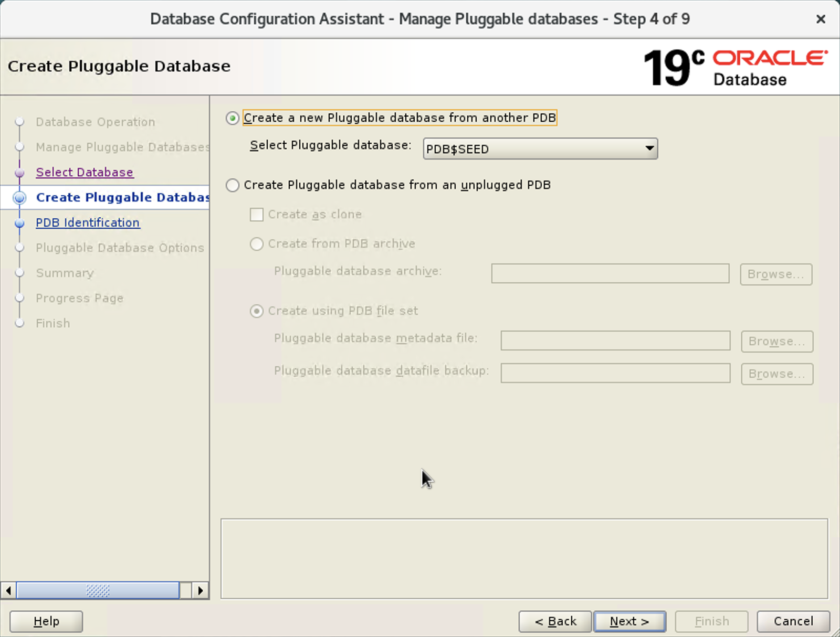Click the sidebar scrollbar left arrow

8,591
